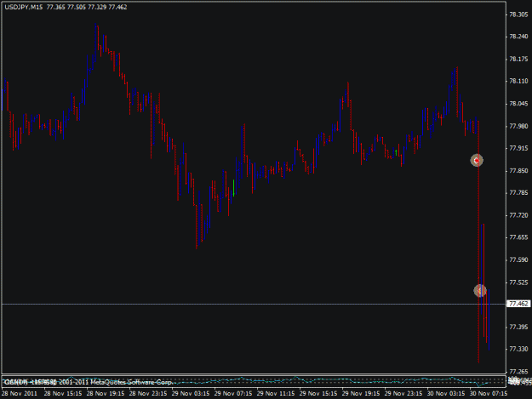This screenshot has width=532, height=399.
Task: Click the 77.980 price axis label
Action: coord(518,126)
